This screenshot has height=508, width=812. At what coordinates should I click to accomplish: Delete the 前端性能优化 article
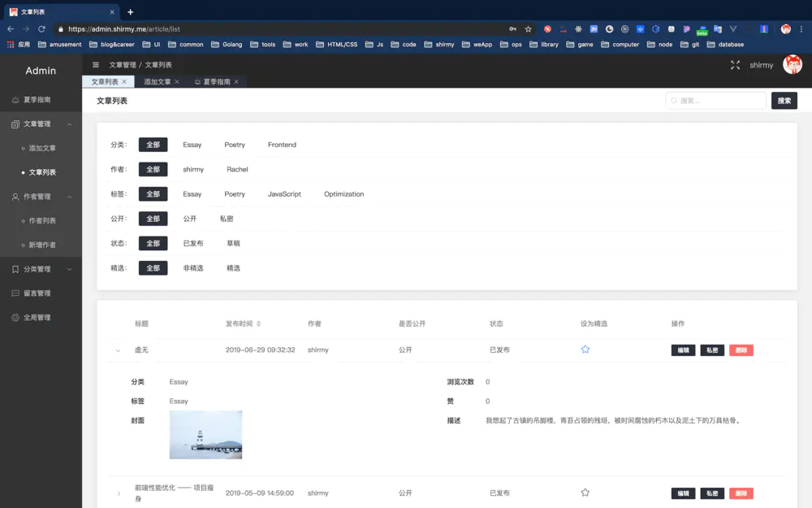pos(741,493)
